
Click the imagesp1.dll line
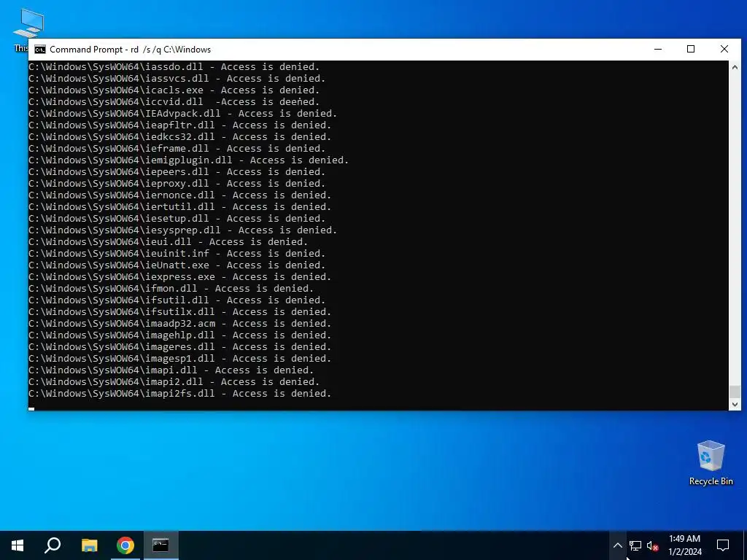click(179, 359)
